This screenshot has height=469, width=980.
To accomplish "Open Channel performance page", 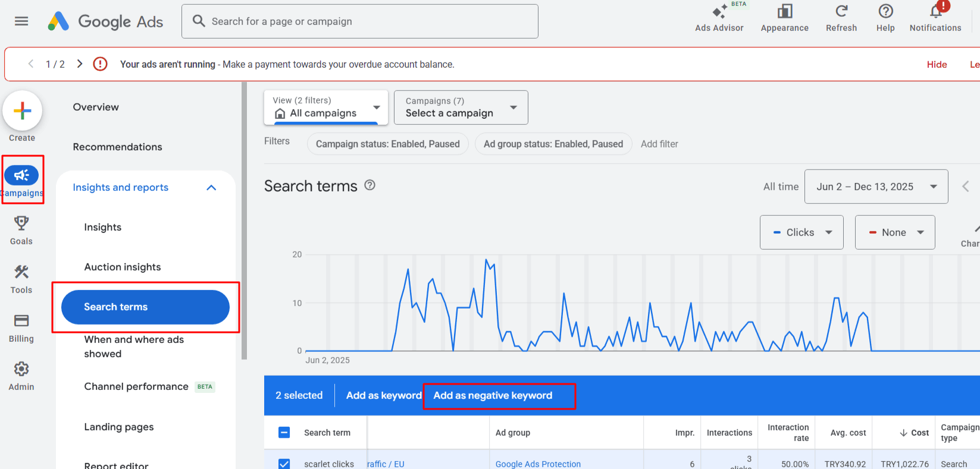I will 136,386.
